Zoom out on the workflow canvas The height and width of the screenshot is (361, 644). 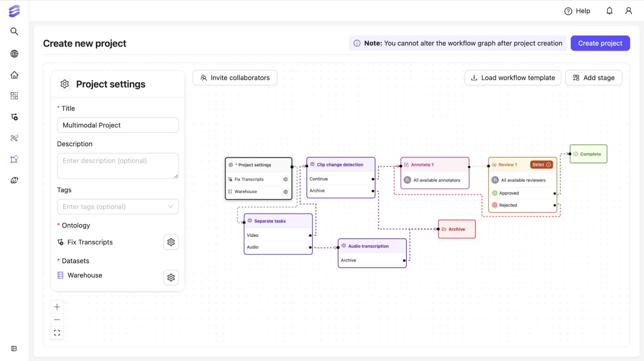pyautogui.click(x=57, y=320)
